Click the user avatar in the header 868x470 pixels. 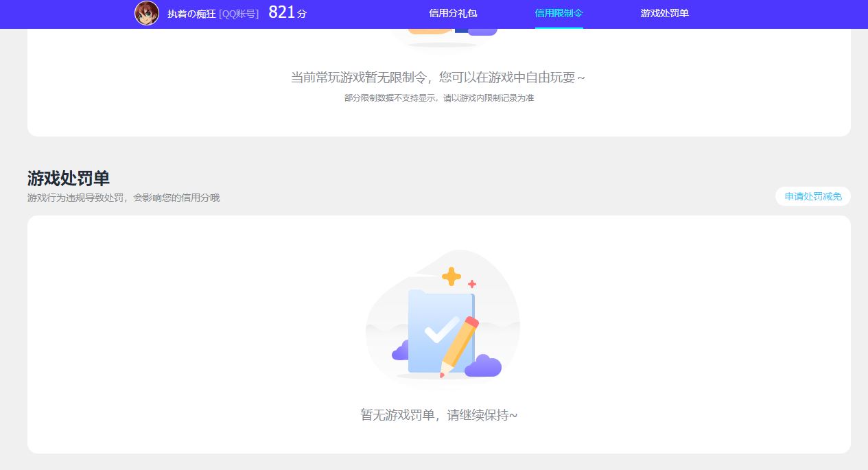coord(146,13)
